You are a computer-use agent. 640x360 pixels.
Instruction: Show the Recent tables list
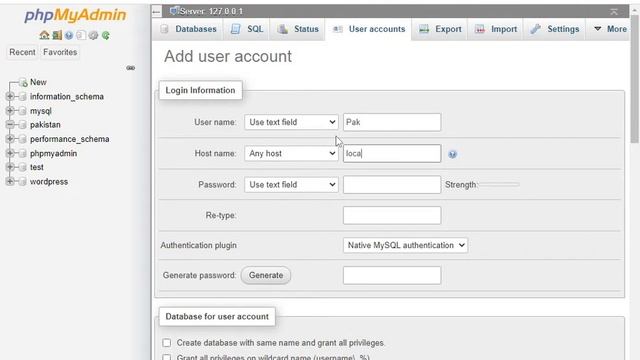point(22,52)
